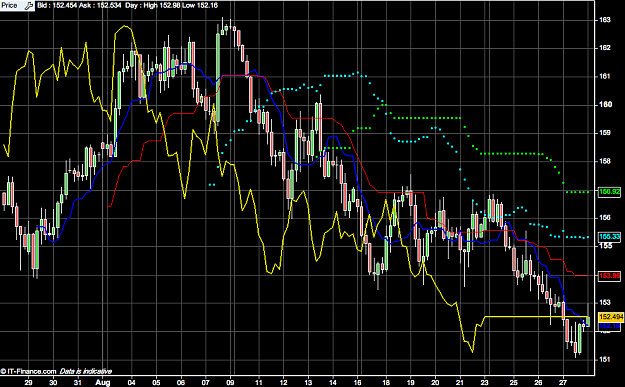
Task: Click the Price panel label
Action: click(9, 6)
